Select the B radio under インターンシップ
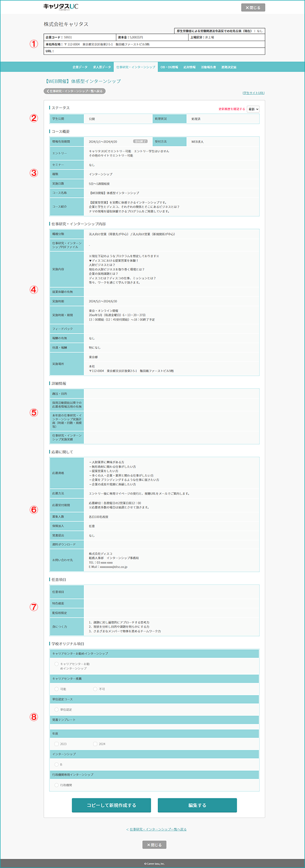Image resolution: width=305 pixels, height=868 pixels. 57,764
